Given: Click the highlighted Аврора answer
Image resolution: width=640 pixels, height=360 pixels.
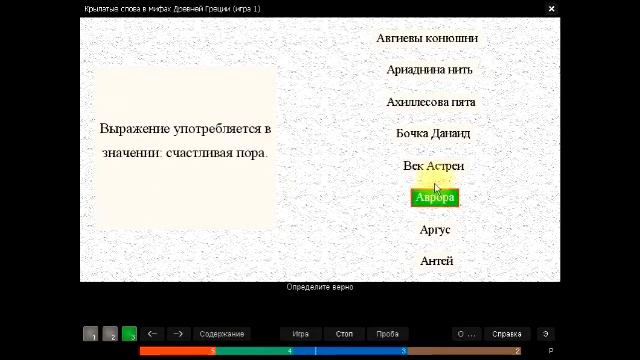Looking at the screenshot, I should point(435,198).
